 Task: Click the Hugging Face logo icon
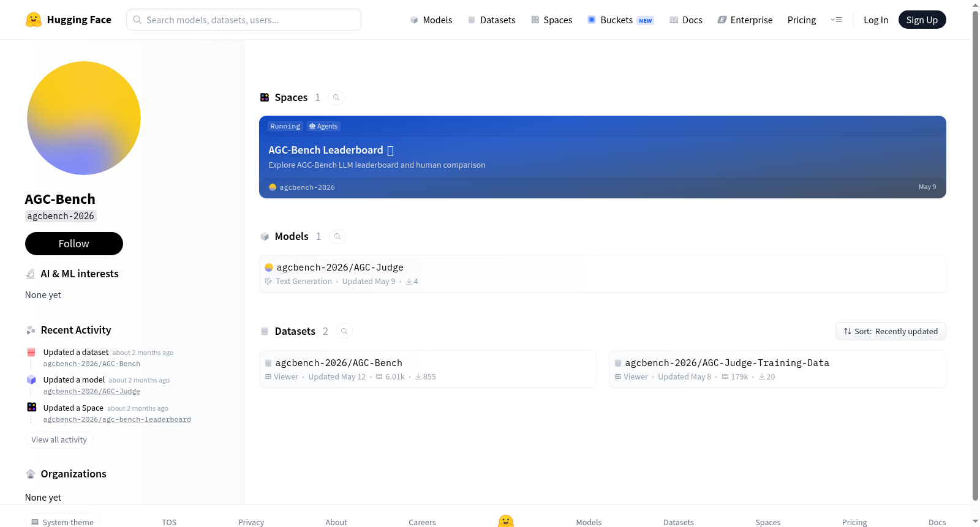(x=34, y=20)
